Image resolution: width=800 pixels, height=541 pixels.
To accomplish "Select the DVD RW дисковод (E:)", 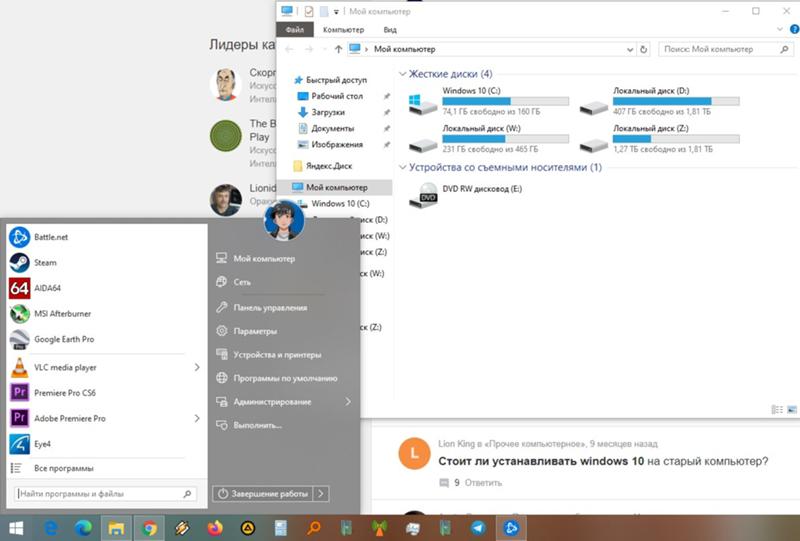I will pyautogui.click(x=465, y=195).
